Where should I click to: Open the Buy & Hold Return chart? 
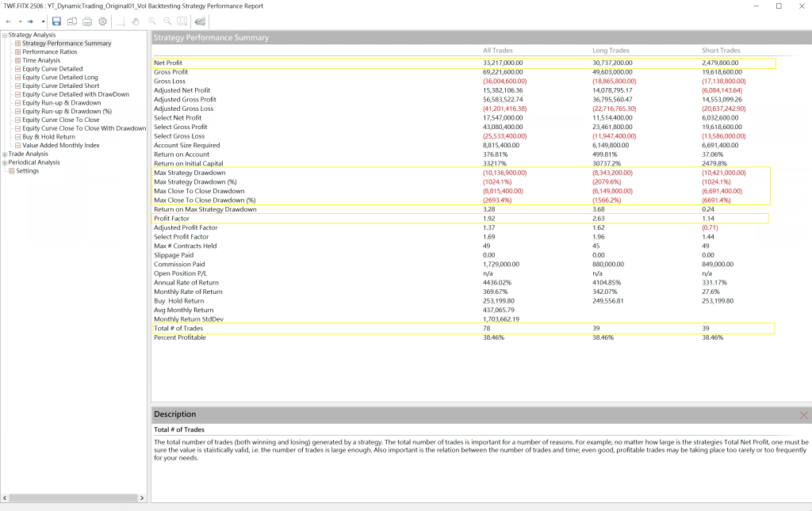(x=48, y=137)
